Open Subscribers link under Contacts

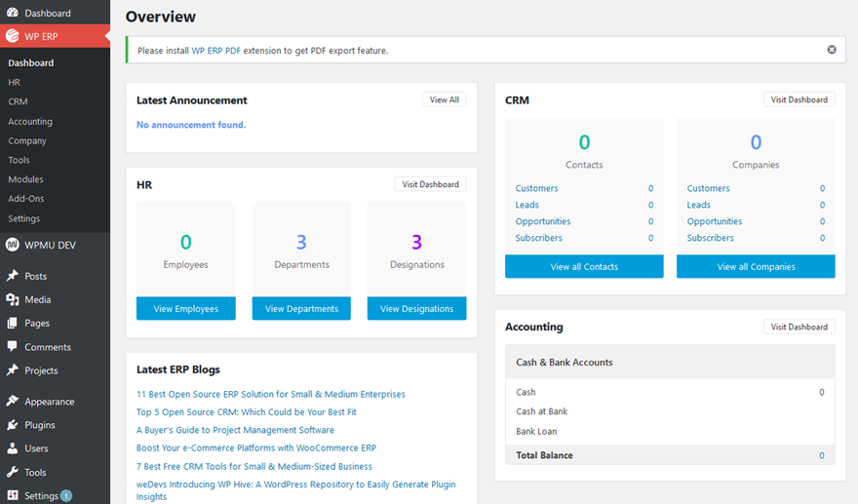539,238
